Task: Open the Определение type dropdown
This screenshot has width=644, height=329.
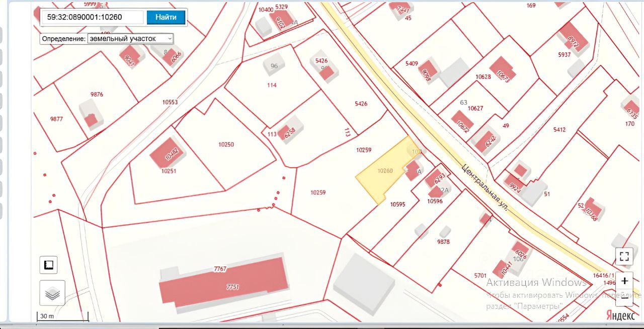Action: pyautogui.click(x=130, y=38)
